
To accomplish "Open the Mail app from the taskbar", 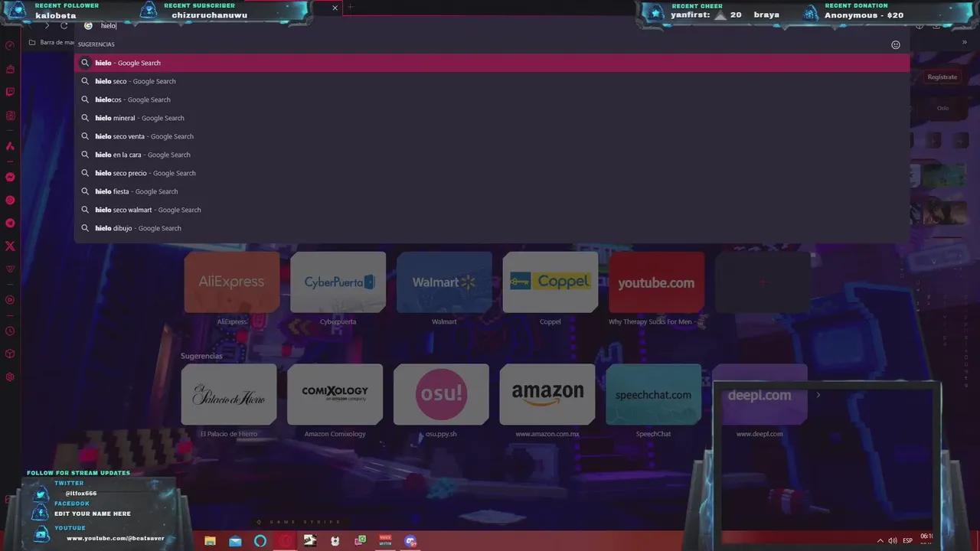I will [x=235, y=541].
